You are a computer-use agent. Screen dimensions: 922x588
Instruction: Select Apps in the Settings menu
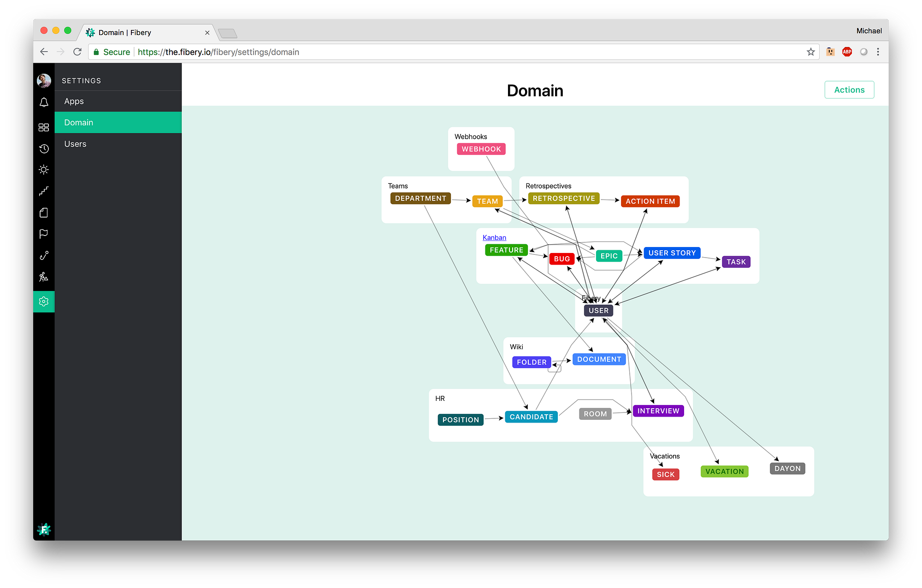74,101
